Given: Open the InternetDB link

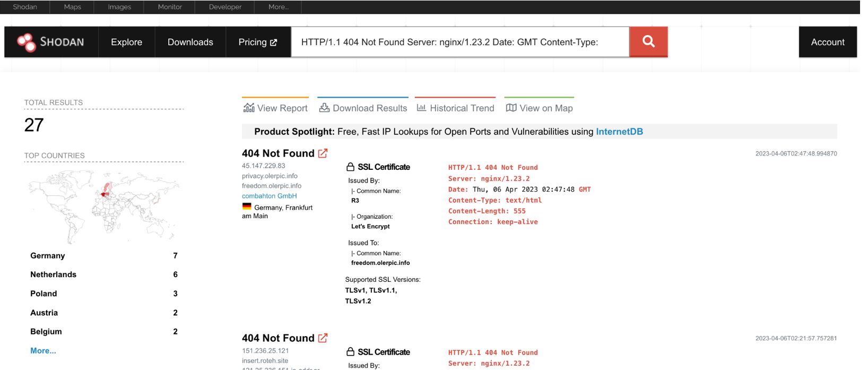Looking at the screenshot, I should pos(619,132).
